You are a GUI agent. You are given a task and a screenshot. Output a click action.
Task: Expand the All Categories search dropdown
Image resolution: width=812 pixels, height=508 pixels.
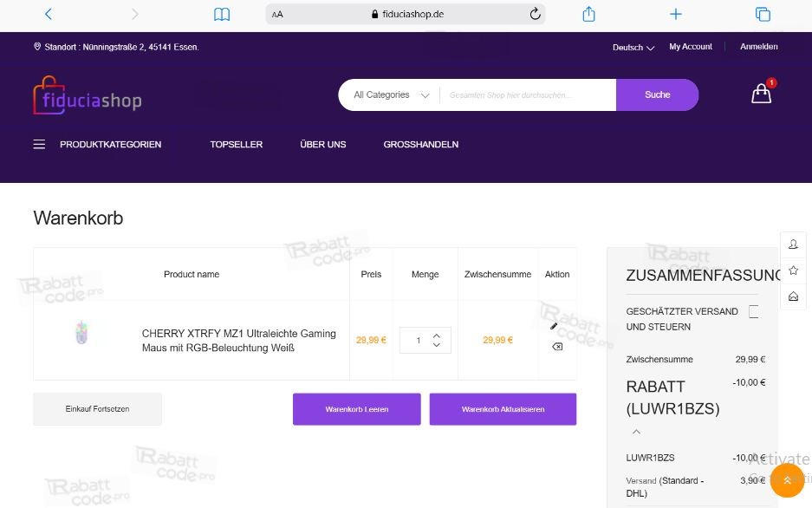(392, 94)
